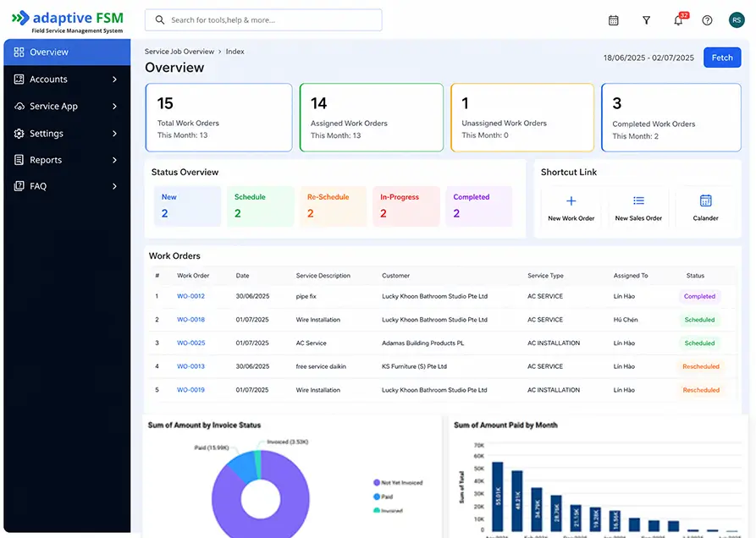Open the RS user avatar
Image resolution: width=756 pixels, height=538 pixels.
[x=737, y=19]
